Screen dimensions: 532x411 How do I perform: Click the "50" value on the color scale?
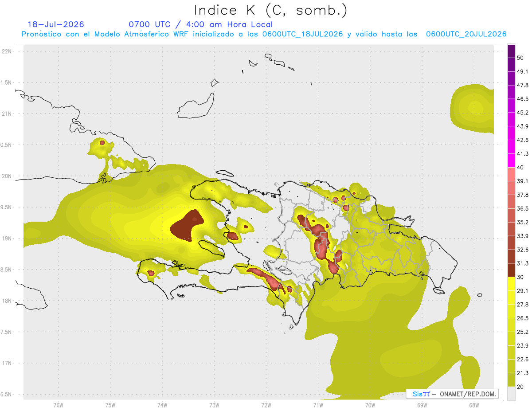(520, 58)
